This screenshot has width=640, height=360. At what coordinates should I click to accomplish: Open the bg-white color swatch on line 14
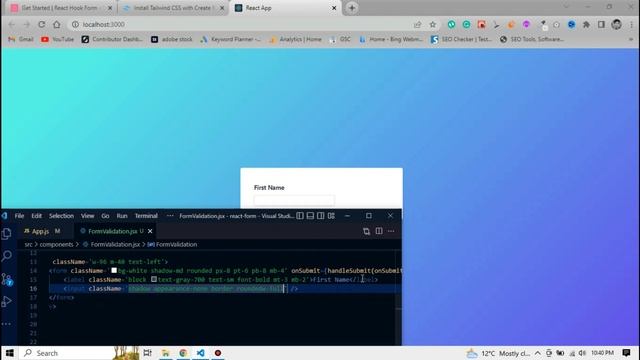[x=114, y=270]
